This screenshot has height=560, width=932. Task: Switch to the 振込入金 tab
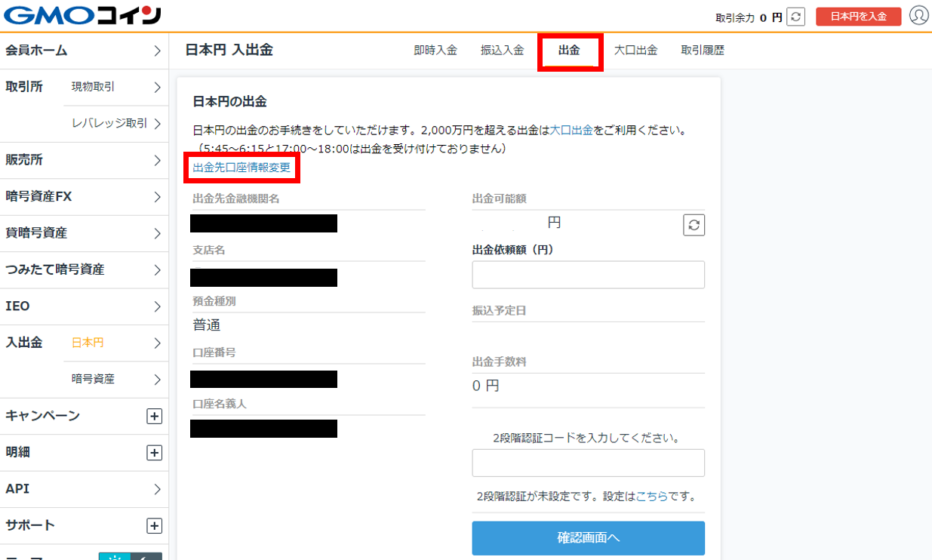coord(502,51)
